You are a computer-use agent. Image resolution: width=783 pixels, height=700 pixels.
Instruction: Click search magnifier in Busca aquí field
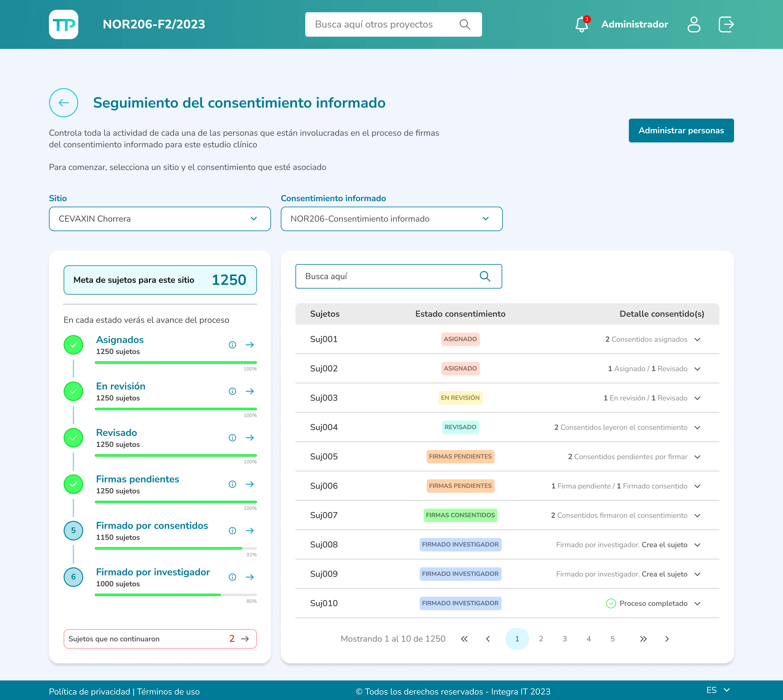point(485,277)
